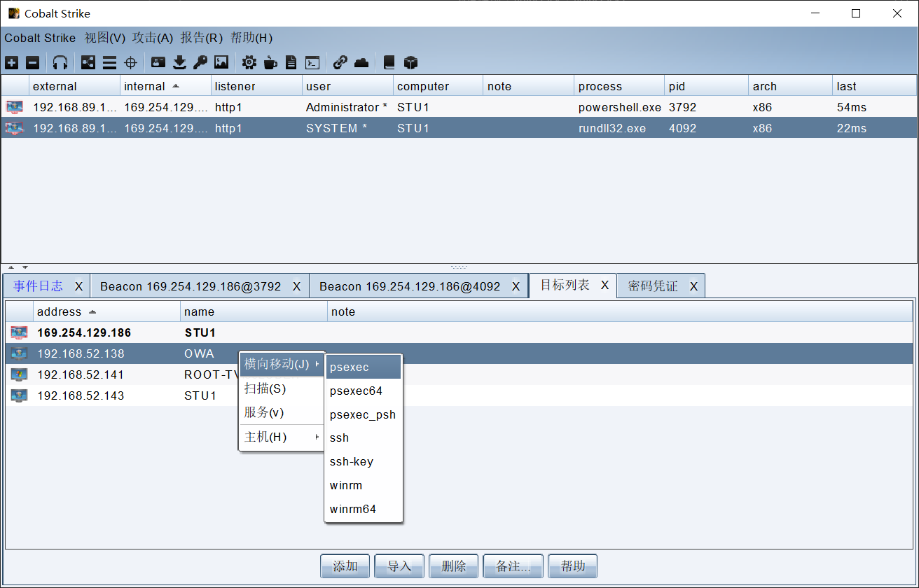Sort sessions by internal column header
The image size is (919, 588).
coord(165,86)
